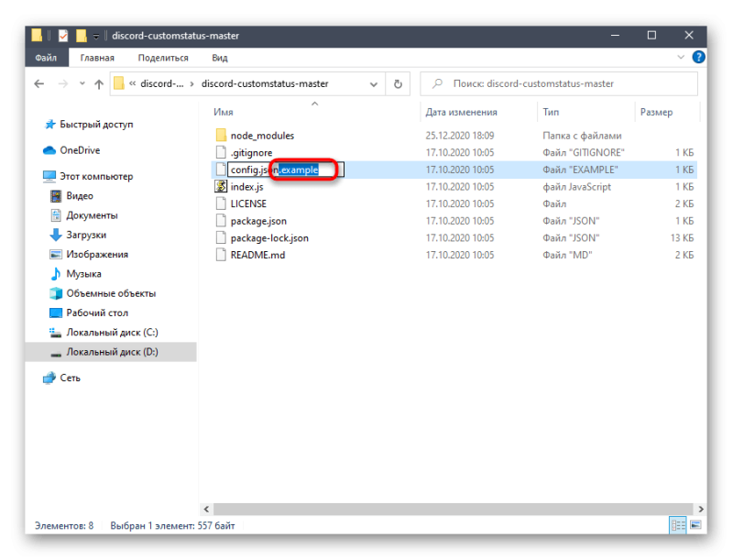The image size is (733, 560).
Task: Select the .gitignore file
Action: point(251,153)
